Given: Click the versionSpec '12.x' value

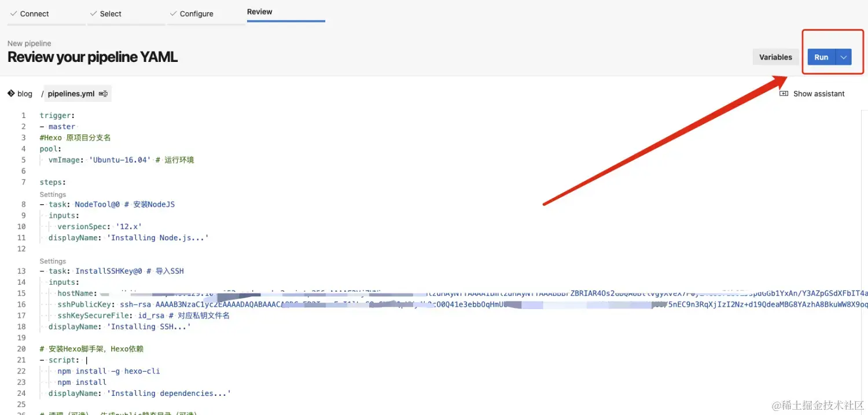Looking at the screenshot, I should click(128, 226).
